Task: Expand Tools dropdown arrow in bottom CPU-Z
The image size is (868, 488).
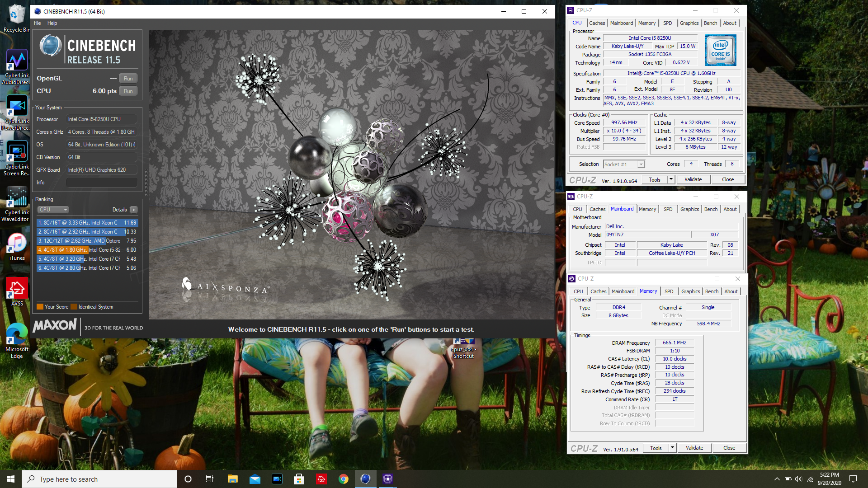Action: pyautogui.click(x=672, y=448)
